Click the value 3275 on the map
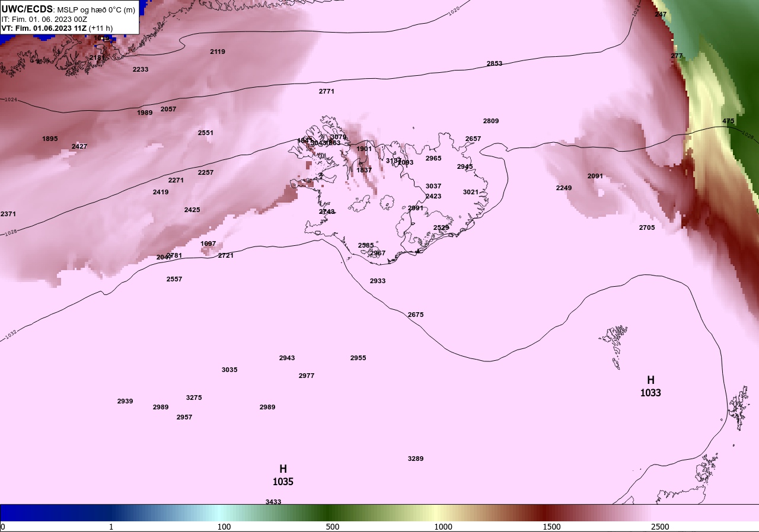Screen dimensions: 759x532 [194, 398]
